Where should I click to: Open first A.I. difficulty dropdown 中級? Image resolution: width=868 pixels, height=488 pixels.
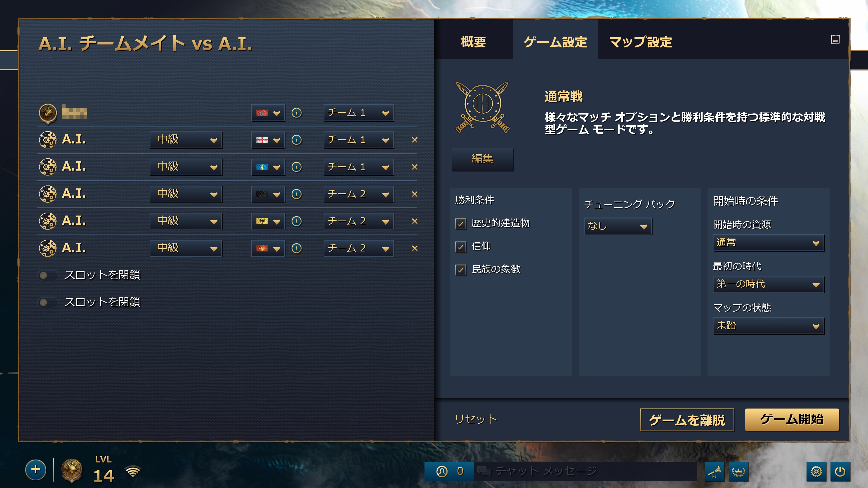[x=186, y=140]
